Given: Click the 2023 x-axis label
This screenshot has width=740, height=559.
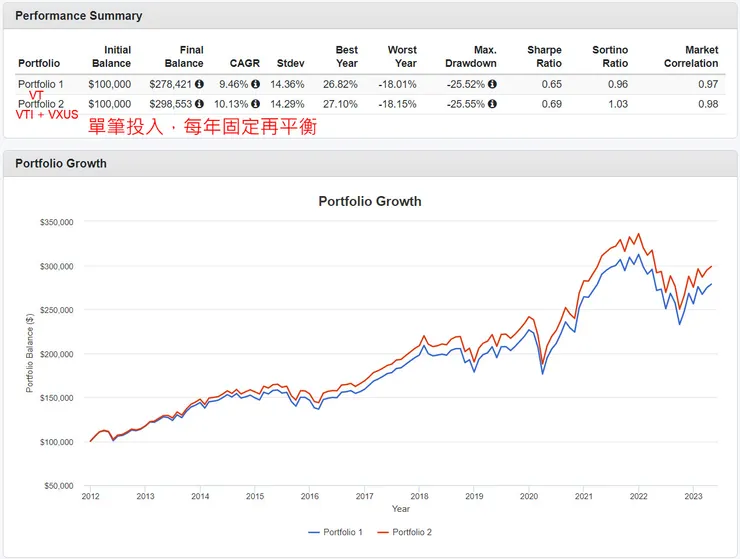Looking at the screenshot, I should [693, 496].
